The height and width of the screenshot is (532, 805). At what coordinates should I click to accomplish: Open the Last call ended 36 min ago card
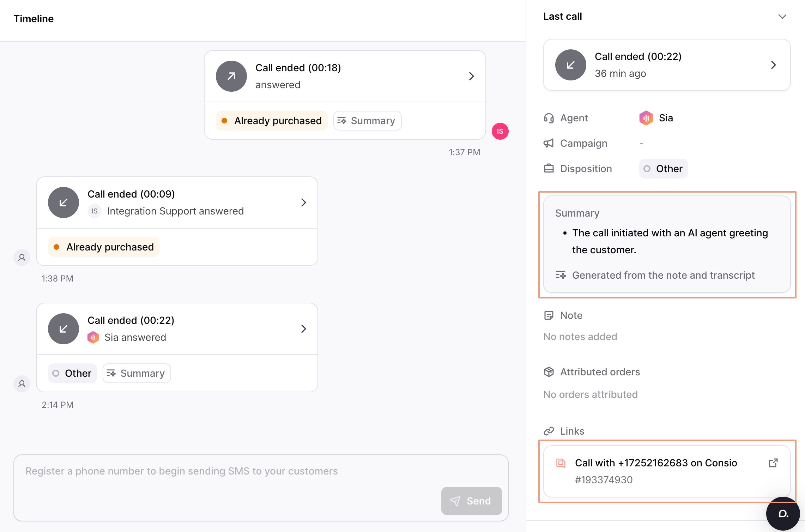coord(667,65)
